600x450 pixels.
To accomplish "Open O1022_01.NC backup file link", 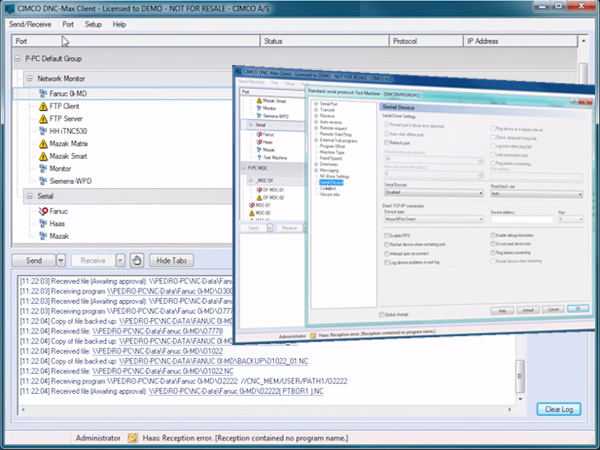I will (214, 361).
